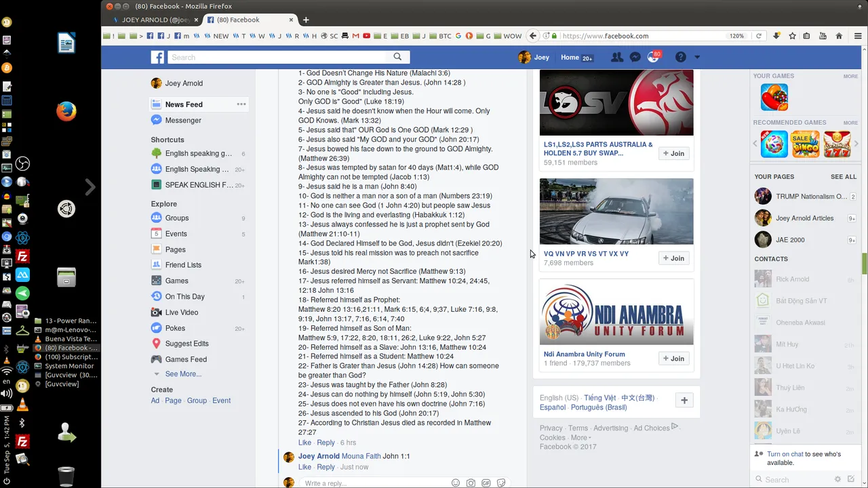Image resolution: width=868 pixels, height=488 pixels.
Task: Like the Mouna Faith comment at 6 hrs
Action: click(x=305, y=443)
